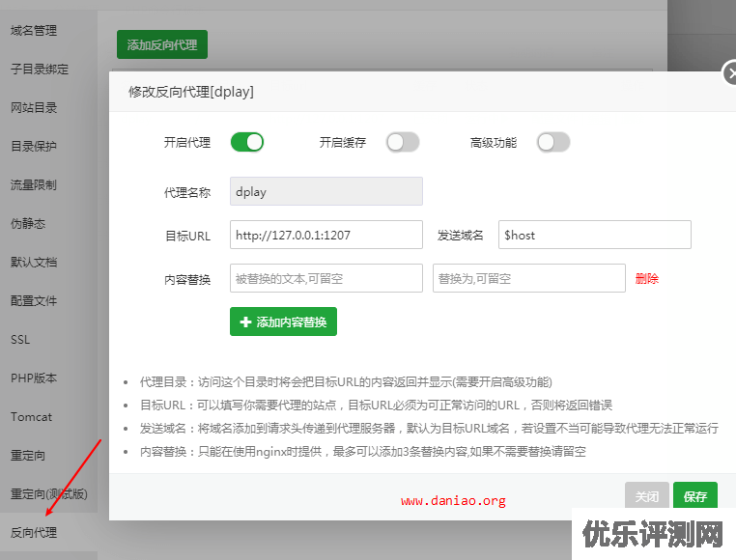Viewport: 736px width, 560px height.
Task: Click the 被替换的文本 input box
Action: pyautogui.click(x=326, y=278)
